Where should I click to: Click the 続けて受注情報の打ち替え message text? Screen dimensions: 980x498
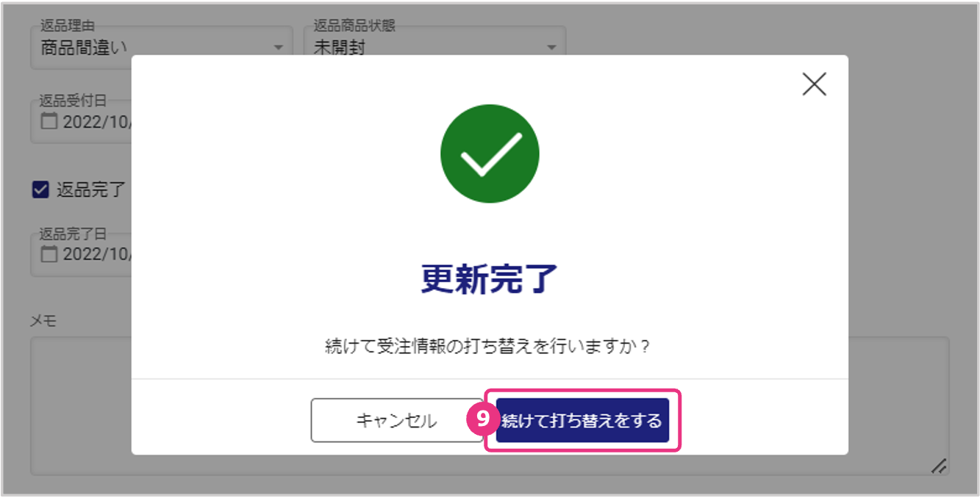point(490,346)
